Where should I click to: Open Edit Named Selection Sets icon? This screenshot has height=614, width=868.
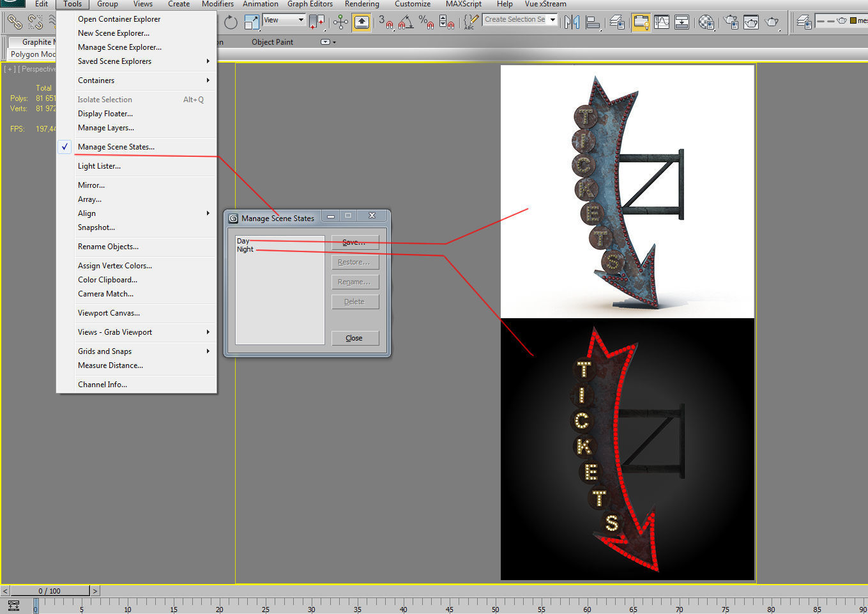point(470,22)
